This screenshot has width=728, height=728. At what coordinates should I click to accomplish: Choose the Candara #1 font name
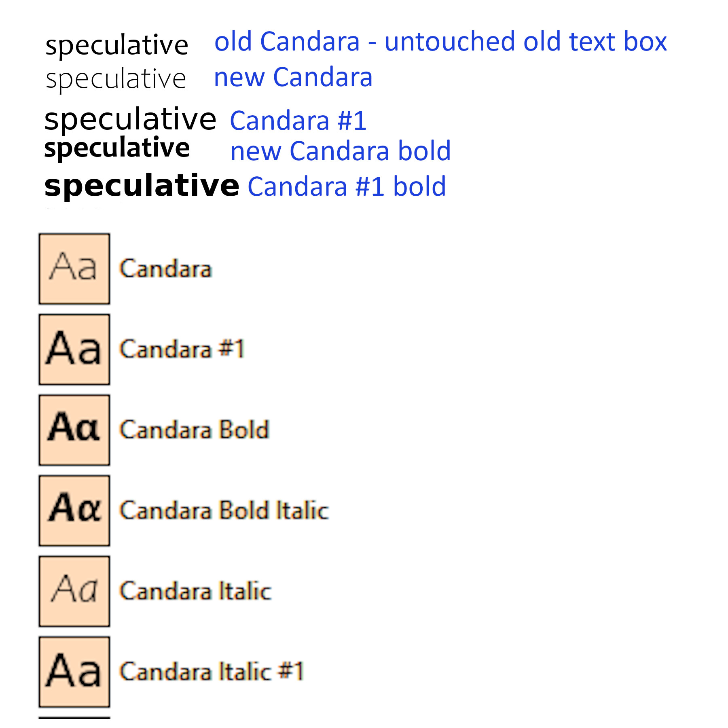(x=182, y=349)
